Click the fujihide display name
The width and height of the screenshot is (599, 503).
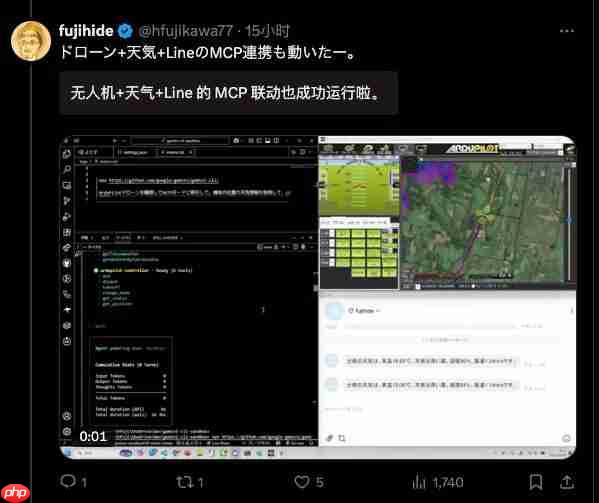coord(86,31)
